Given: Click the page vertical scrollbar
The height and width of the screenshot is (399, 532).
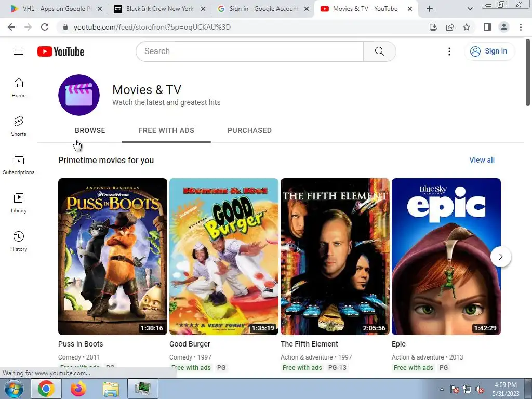Looking at the screenshot, I should click(x=528, y=72).
